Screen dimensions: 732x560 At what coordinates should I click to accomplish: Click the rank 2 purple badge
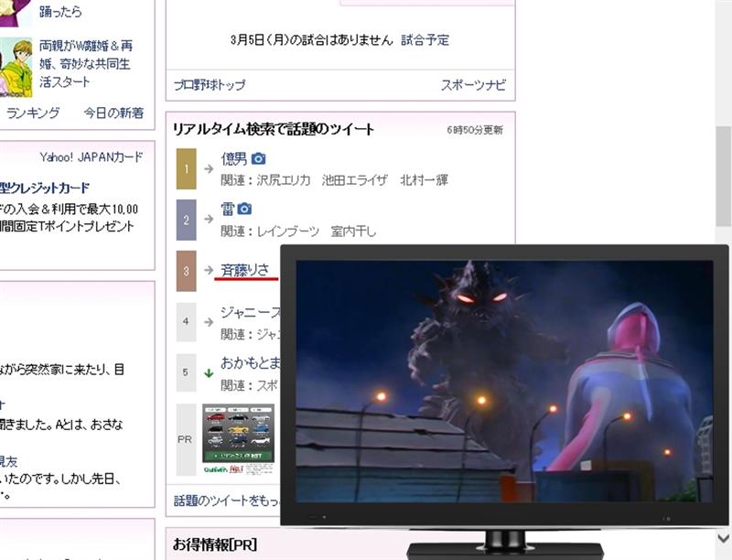187,220
